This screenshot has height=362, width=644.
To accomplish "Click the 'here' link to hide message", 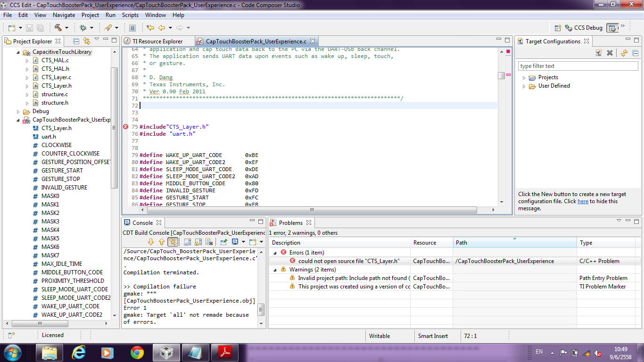I will pyautogui.click(x=583, y=201).
